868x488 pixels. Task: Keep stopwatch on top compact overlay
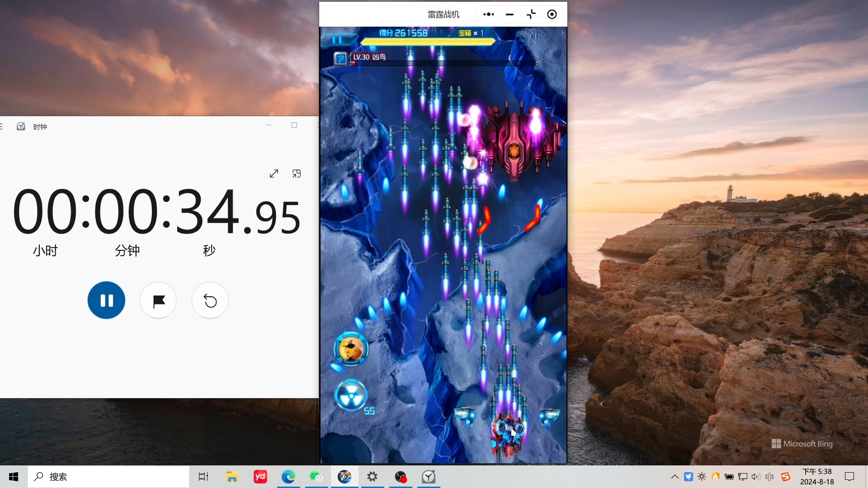297,174
